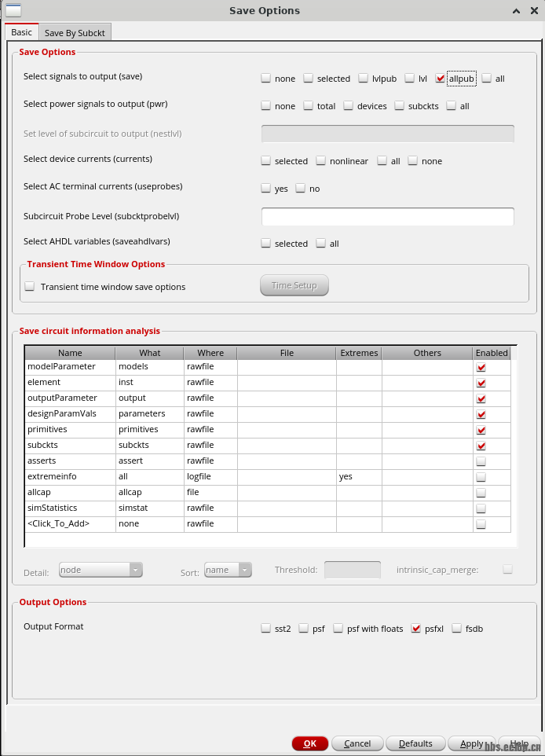Check 'selected' for signals to output

pos(308,78)
